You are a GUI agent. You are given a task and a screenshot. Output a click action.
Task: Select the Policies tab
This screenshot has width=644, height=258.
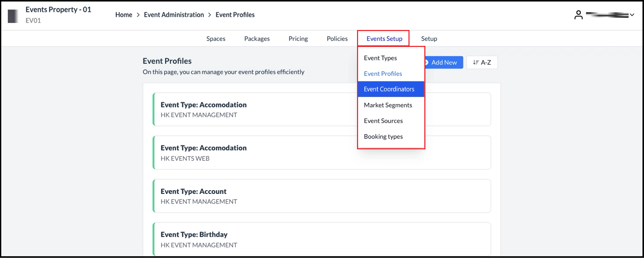coord(337,39)
